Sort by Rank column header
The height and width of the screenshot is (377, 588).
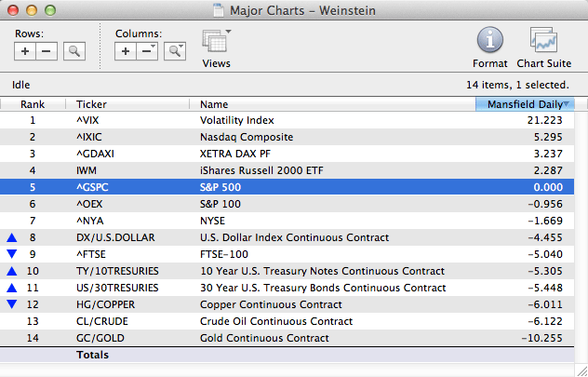(x=33, y=104)
